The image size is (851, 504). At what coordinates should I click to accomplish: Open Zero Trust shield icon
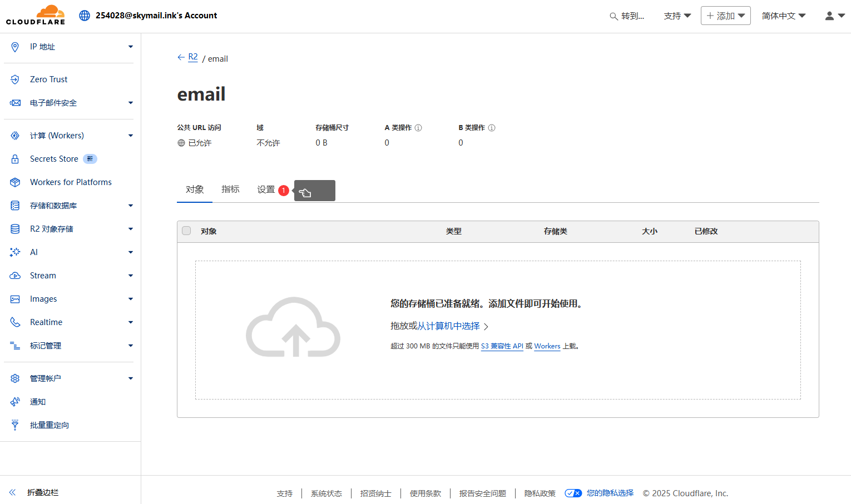(x=15, y=79)
